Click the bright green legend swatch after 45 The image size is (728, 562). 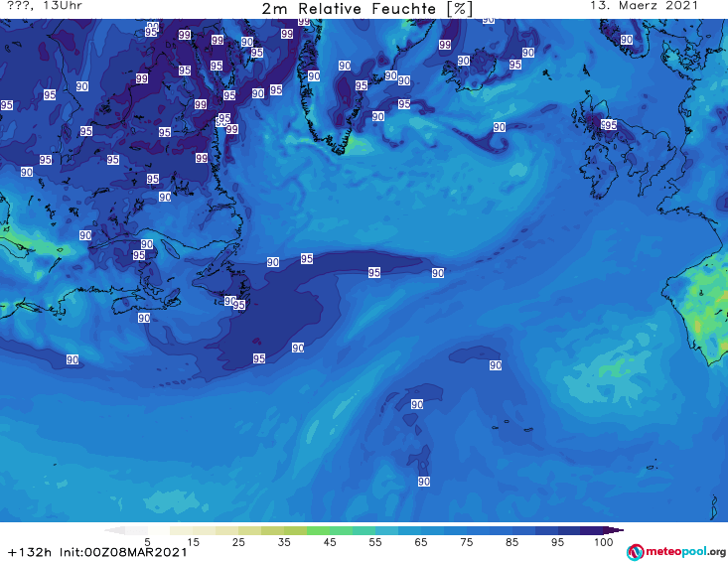[x=341, y=530]
